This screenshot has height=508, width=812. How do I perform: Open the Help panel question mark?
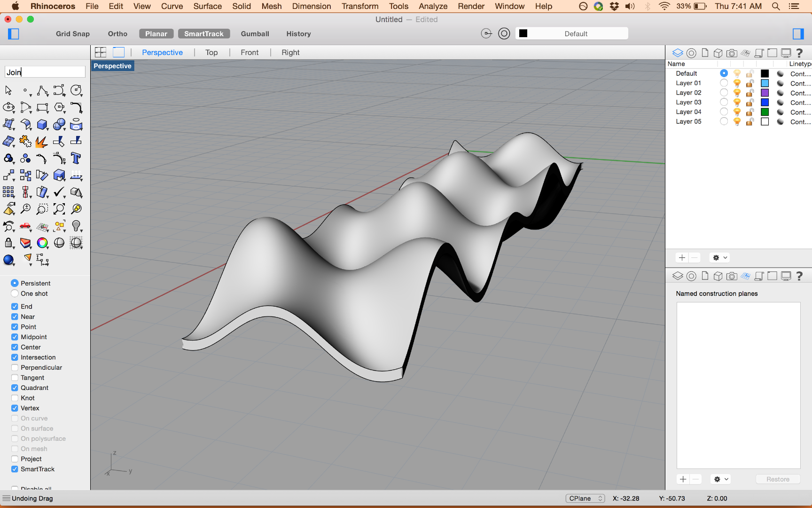pos(800,53)
